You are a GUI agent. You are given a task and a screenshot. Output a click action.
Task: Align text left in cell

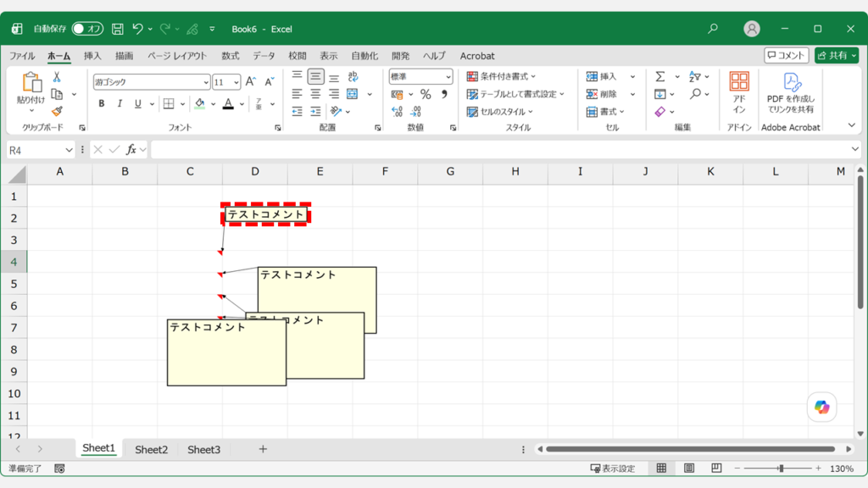click(x=298, y=94)
